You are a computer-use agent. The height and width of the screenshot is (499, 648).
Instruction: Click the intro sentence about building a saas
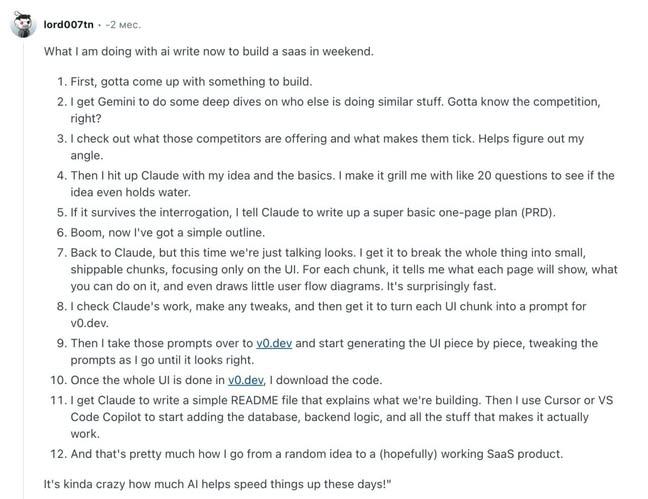click(x=228, y=51)
